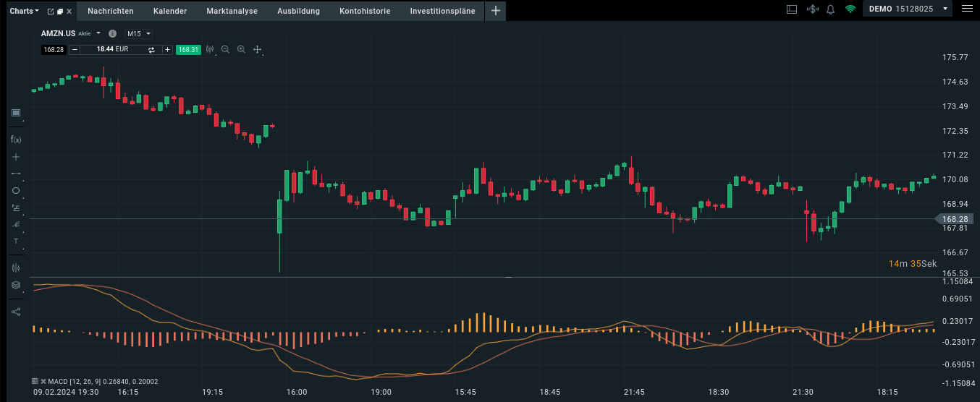Zoom in on the chart
Image resolution: width=980 pixels, height=402 pixels.
point(241,49)
